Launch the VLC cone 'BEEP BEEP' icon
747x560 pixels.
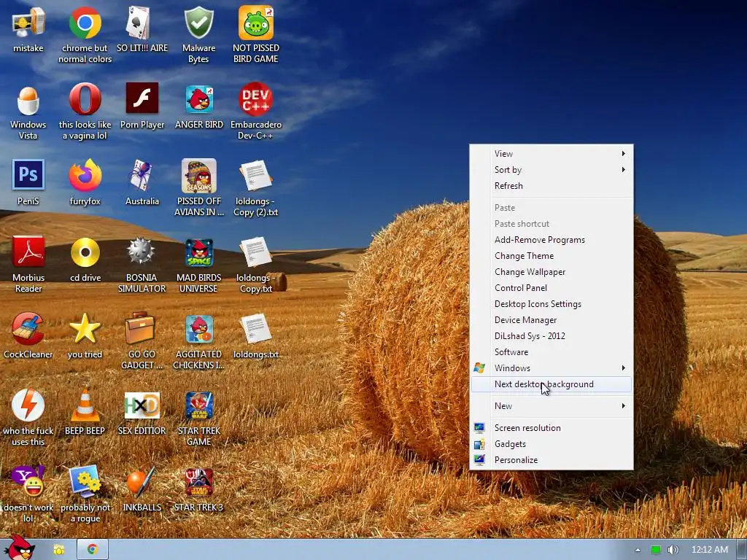point(85,405)
